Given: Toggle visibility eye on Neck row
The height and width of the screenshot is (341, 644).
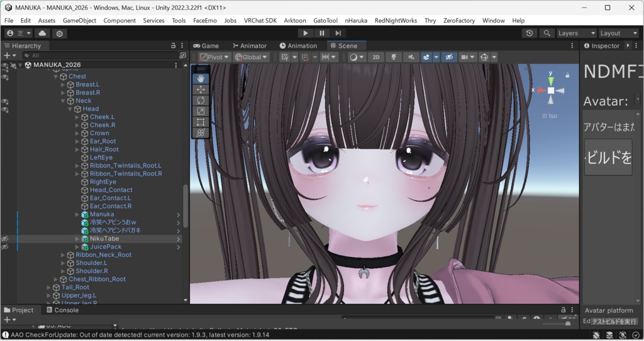Looking at the screenshot, I should coord(5,101).
